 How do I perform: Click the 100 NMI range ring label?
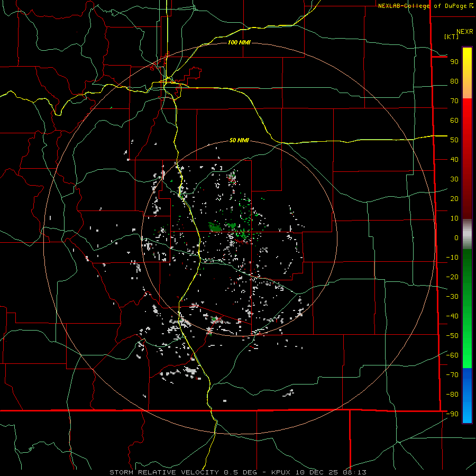point(239,42)
